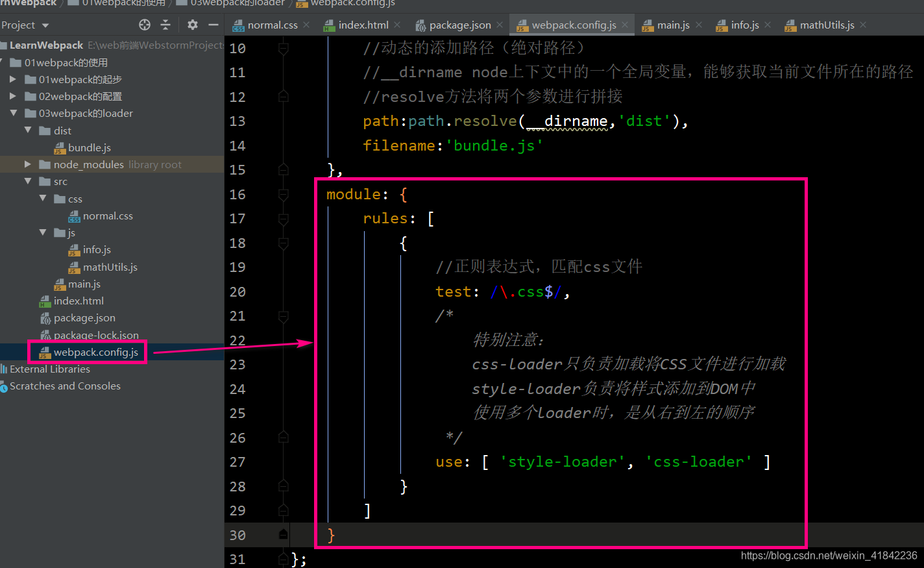Open index.html in the project tree
This screenshot has width=924, height=568.
[79, 301]
